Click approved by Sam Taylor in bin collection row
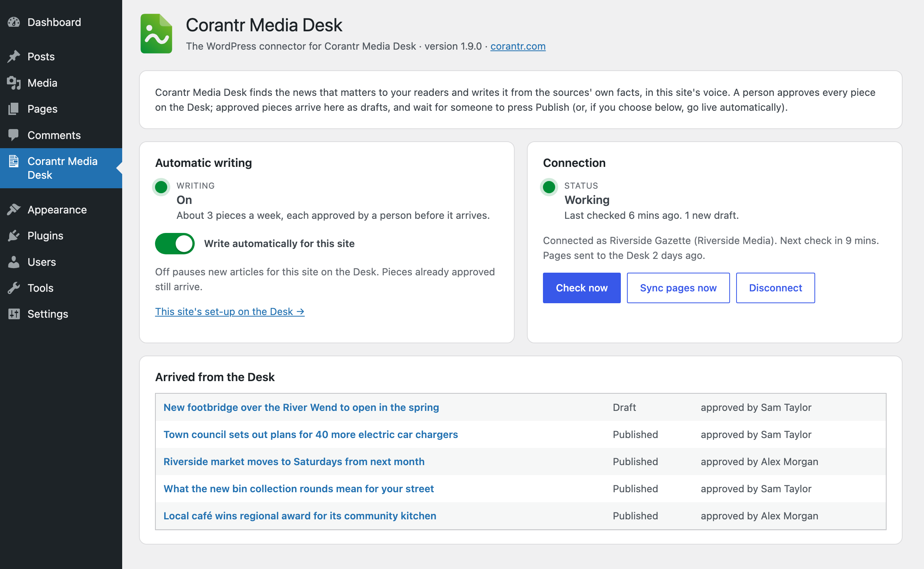Screen dimensions: 924x569 click(756, 489)
